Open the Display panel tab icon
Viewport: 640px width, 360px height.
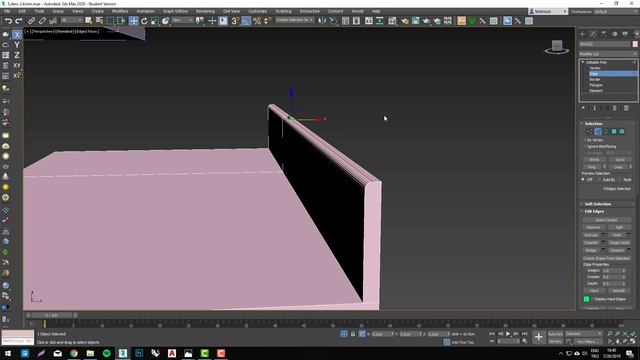(x=625, y=34)
